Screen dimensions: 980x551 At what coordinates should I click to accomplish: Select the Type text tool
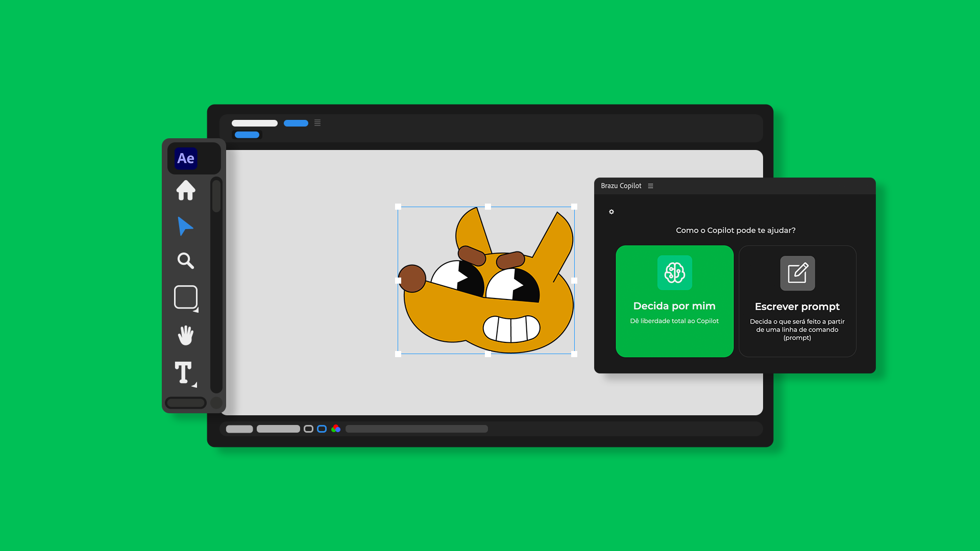[x=183, y=372]
